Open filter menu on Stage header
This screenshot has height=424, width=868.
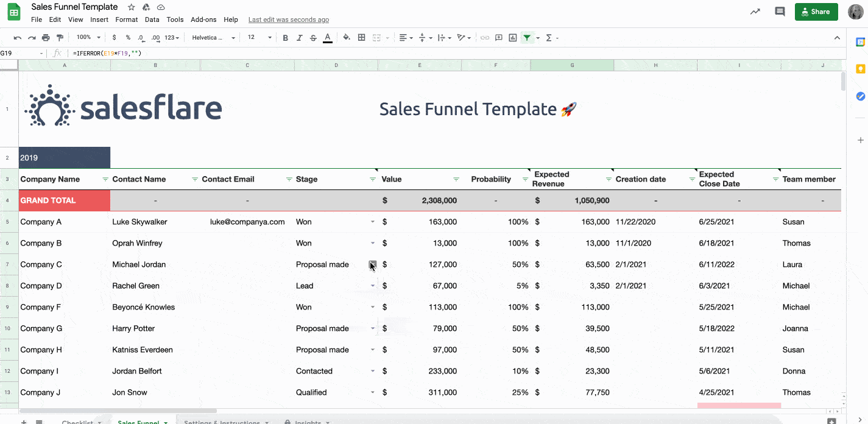pyautogui.click(x=373, y=179)
